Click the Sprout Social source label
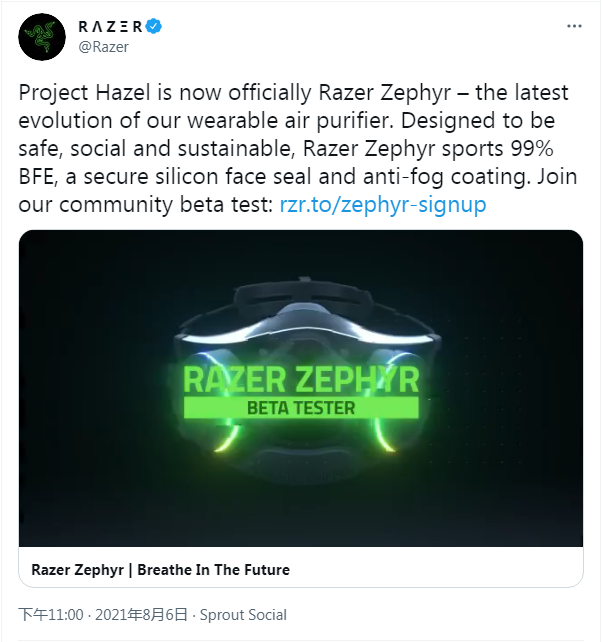Image resolution: width=602 pixels, height=642 pixels. [x=243, y=615]
